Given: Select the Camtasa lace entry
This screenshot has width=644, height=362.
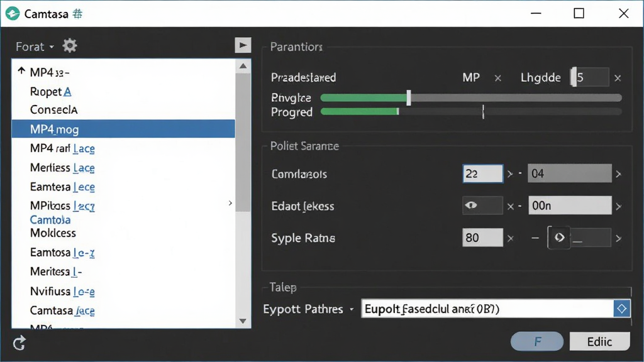Looking at the screenshot, I should [62, 310].
